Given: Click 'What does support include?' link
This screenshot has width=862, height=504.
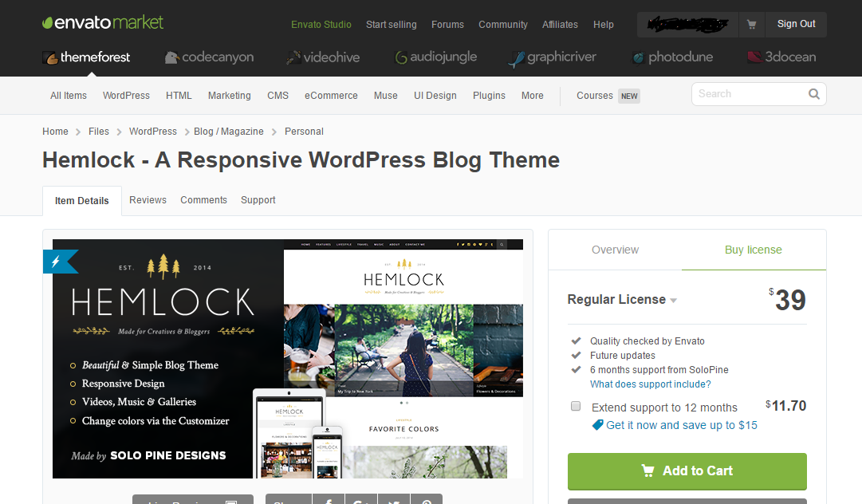Looking at the screenshot, I should click(x=651, y=384).
